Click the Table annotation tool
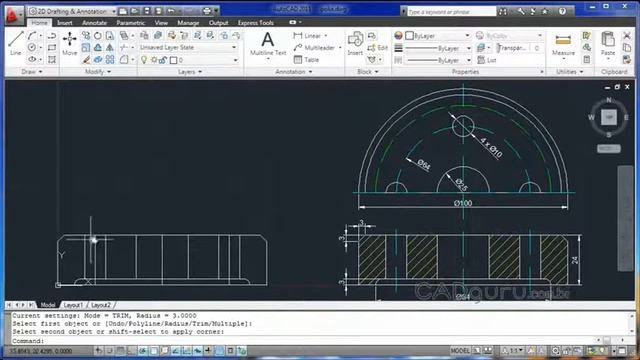 point(306,60)
